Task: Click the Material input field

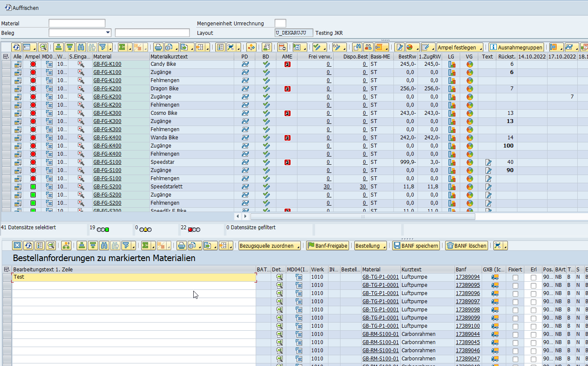Action: click(x=77, y=23)
